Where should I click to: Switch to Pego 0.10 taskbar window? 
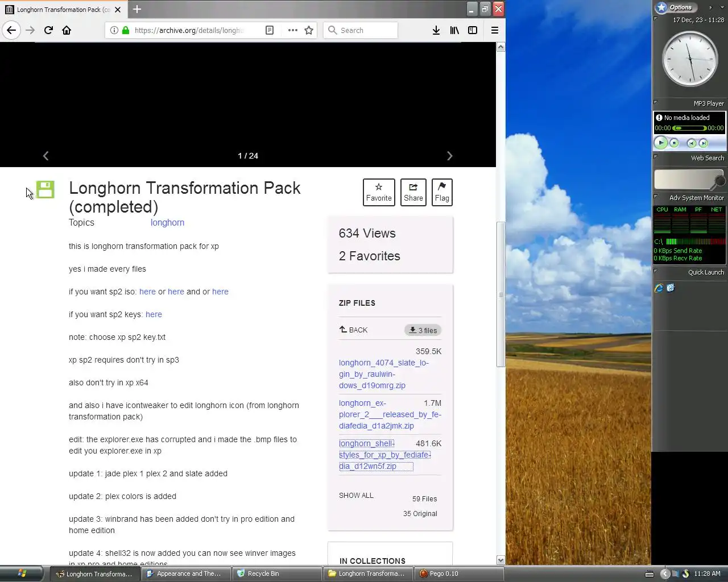click(x=460, y=573)
